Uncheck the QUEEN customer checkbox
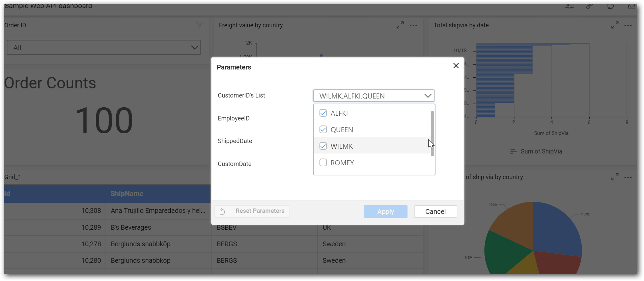 coord(323,130)
